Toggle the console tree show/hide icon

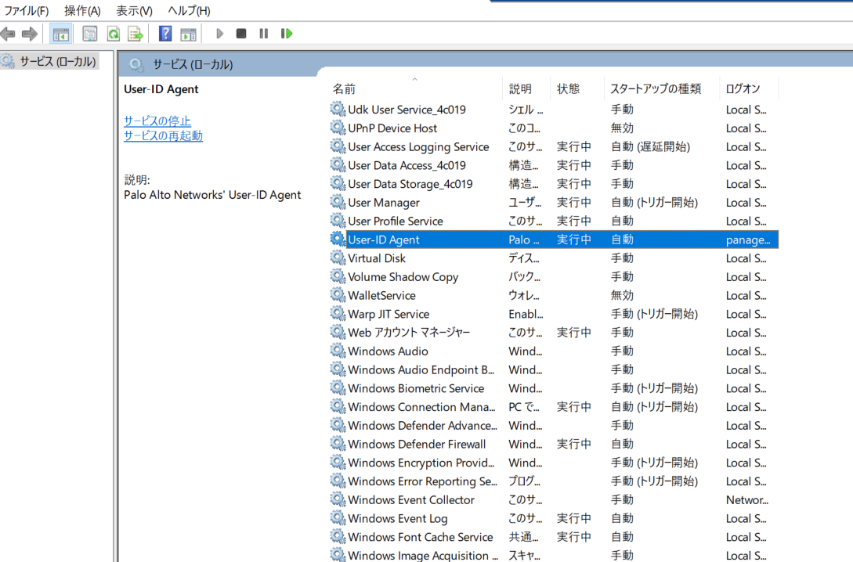click(60, 34)
